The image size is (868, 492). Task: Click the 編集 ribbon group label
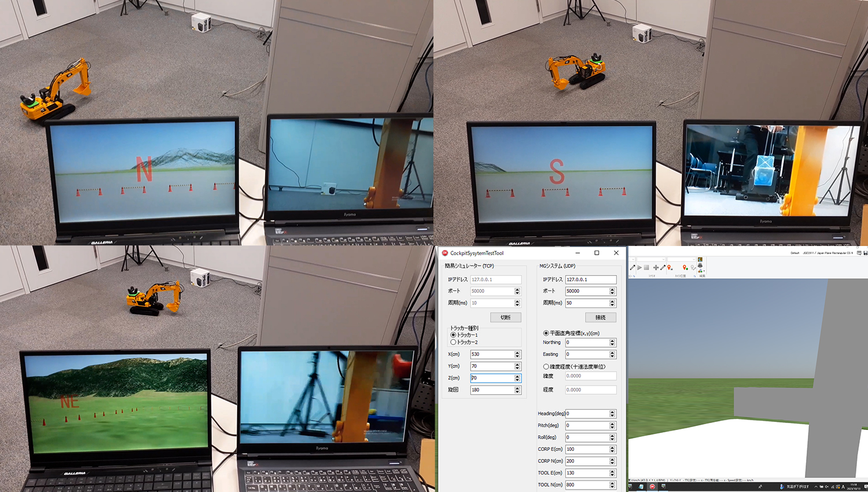pos(702,276)
